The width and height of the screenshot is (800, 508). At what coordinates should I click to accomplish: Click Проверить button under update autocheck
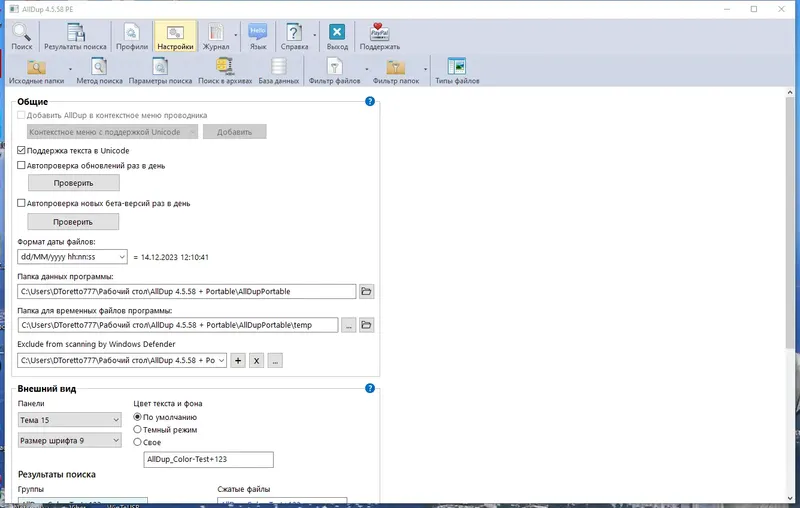[73, 183]
